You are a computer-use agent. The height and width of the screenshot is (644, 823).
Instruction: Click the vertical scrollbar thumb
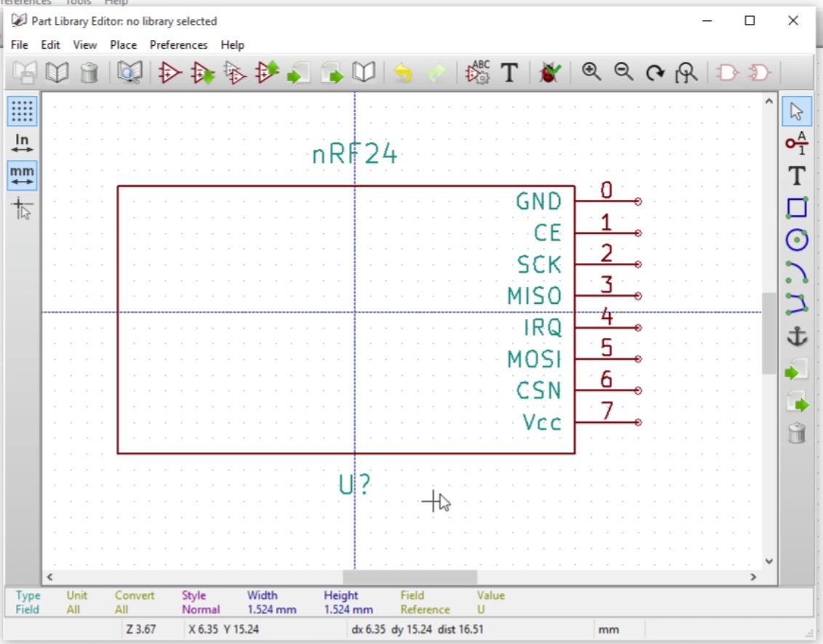coord(769,334)
